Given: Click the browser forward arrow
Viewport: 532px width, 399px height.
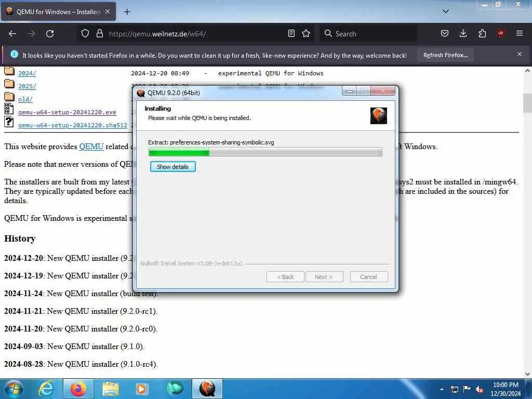Looking at the screenshot, I should [x=31, y=34].
